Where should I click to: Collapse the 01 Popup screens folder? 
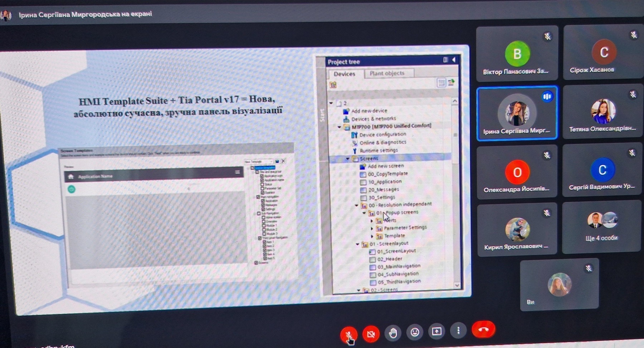[364, 213]
